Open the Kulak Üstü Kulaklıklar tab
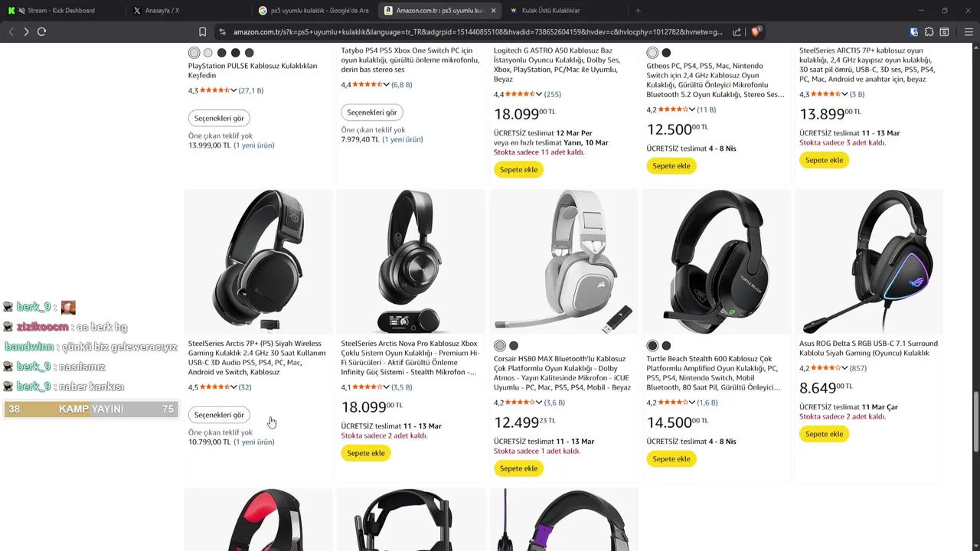The height and width of the screenshot is (551, 980). 550,11
